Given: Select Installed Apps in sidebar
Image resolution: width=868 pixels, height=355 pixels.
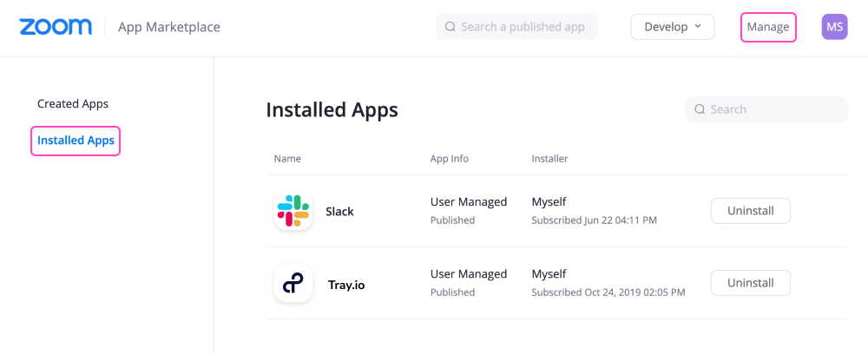Looking at the screenshot, I should click(x=76, y=141).
